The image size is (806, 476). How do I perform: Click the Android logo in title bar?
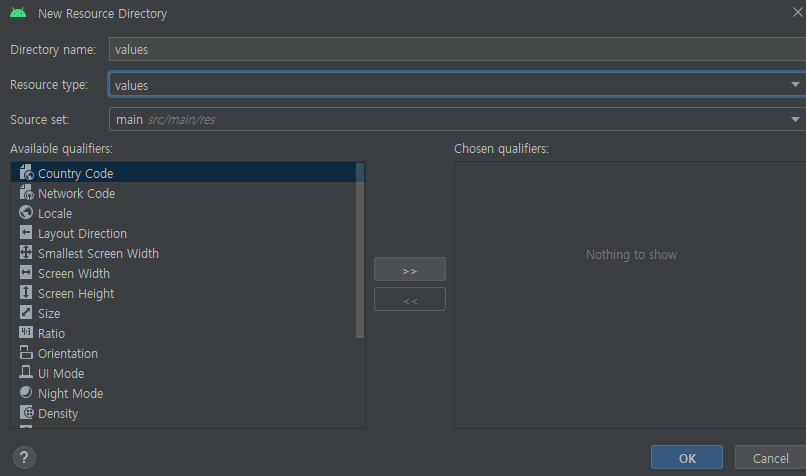(x=18, y=13)
